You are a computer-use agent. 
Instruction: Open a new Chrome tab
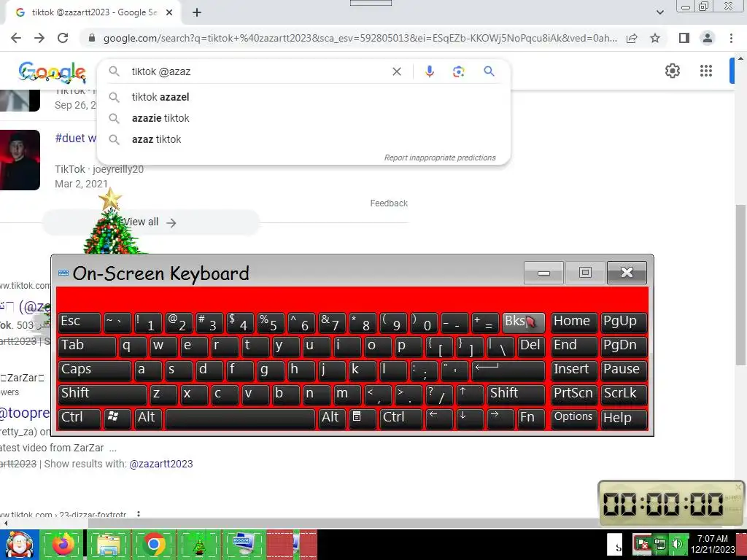click(x=197, y=12)
